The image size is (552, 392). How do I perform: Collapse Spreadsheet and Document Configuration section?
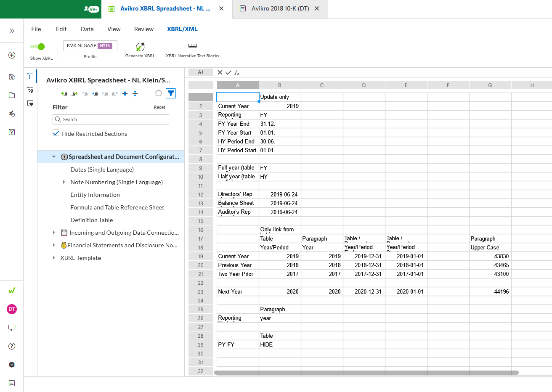pyautogui.click(x=54, y=157)
